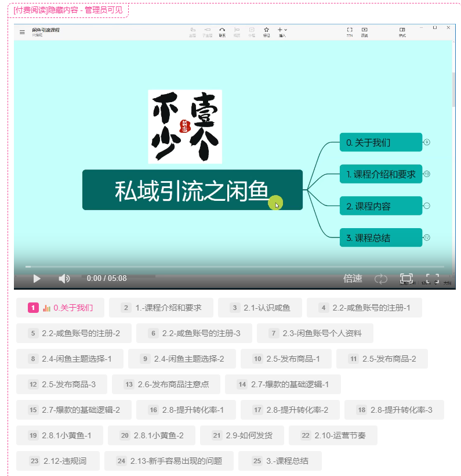This screenshot has width=461, height=476.
Task: Select the 3. 课程总结 mind map node
Action: pyautogui.click(x=381, y=237)
